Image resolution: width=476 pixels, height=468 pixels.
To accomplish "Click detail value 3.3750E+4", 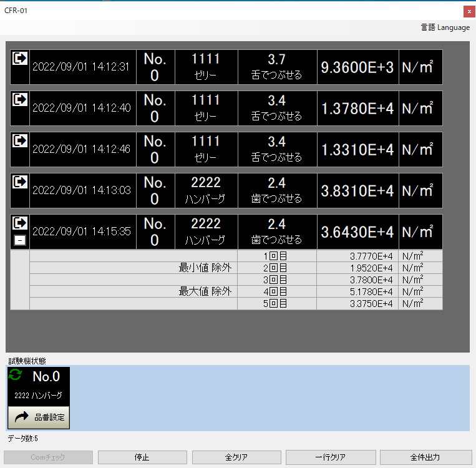I will pyautogui.click(x=371, y=304).
